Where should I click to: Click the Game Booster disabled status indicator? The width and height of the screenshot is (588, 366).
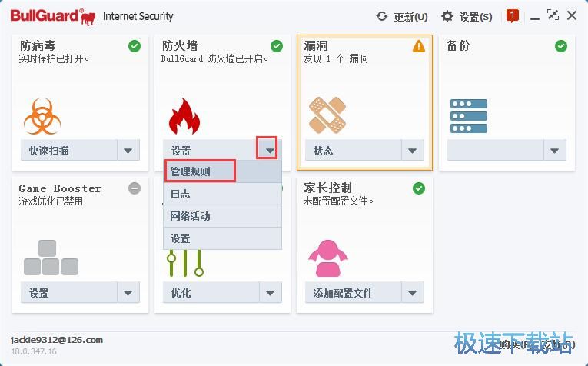tap(135, 188)
